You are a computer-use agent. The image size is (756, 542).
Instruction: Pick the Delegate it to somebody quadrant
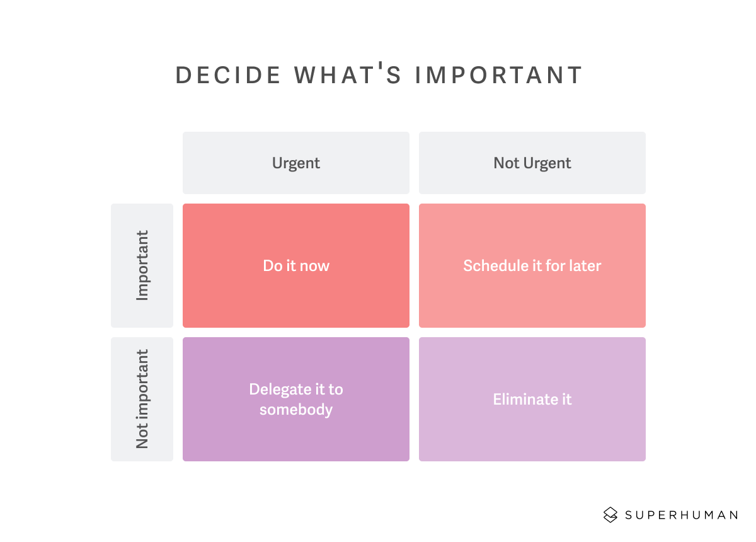(296, 399)
